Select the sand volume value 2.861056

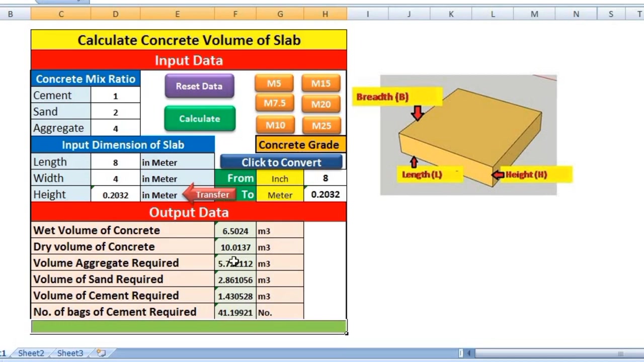[235, 280]
